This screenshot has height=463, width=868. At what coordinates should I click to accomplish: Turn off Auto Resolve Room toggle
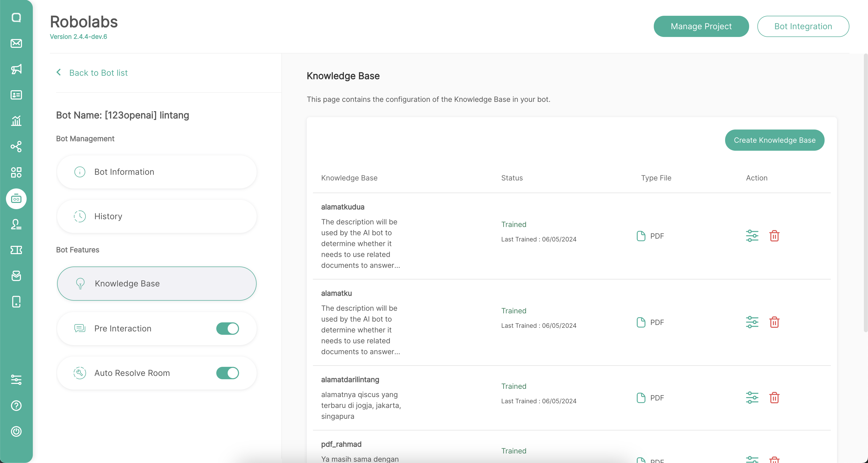227,373
